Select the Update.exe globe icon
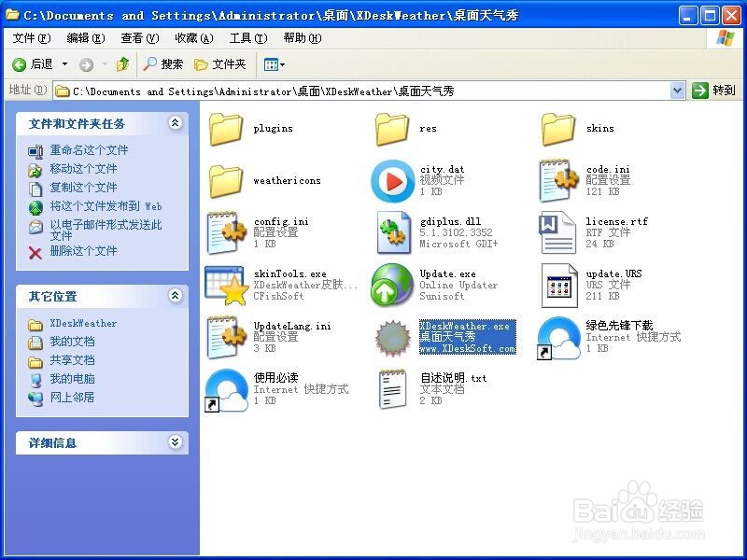 [392, 285]
